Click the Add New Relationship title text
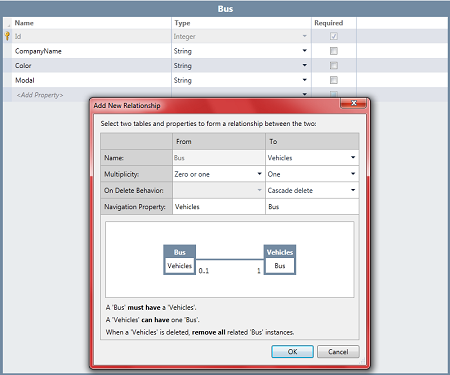The image size is (450, 375). [x=127, y=106]
